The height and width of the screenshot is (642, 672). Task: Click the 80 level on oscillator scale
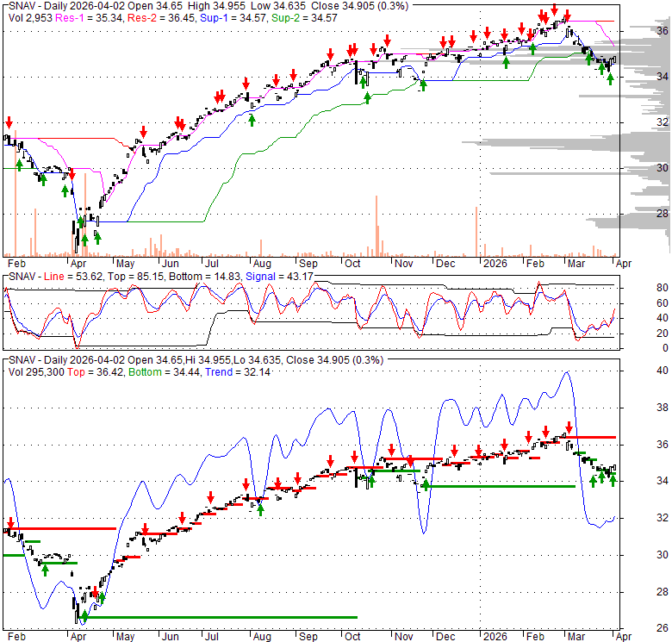tap(639, 288)
